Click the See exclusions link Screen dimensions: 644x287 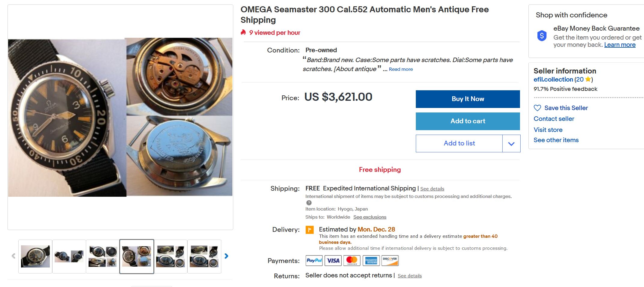[370, 217]
